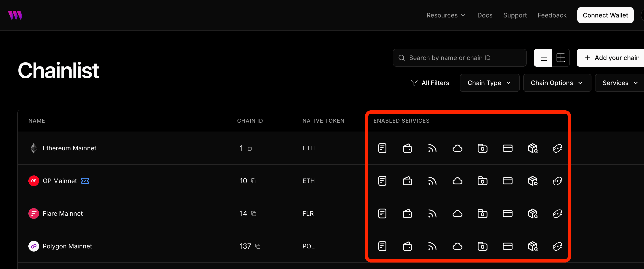Image resolution: width=644 pixels, height=269 pixels.
Task: Select the RPC feed icon for OP Mainnet
Action: click(432, 181)
